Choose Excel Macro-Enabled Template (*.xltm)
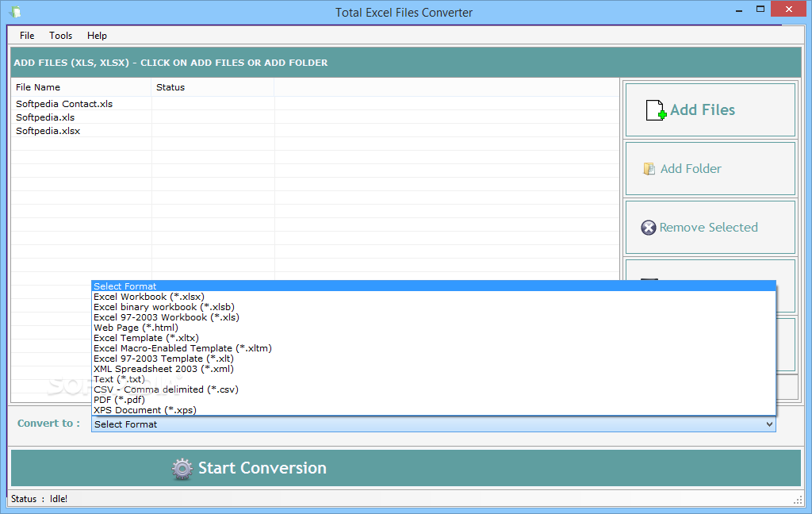 pos(434,349)
